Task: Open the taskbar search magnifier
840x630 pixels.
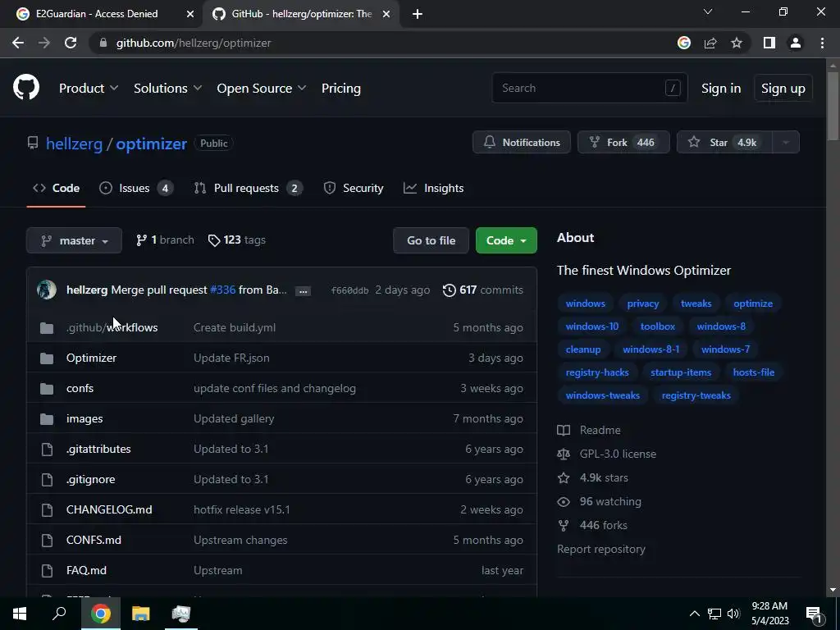Action: click(x=59, y=614)
